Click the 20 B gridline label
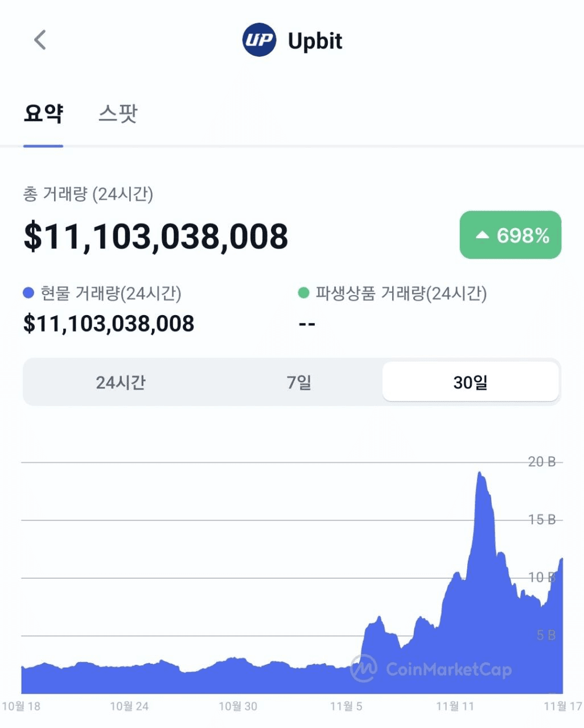This screenshot has width=584, height=728. (542, 462)
